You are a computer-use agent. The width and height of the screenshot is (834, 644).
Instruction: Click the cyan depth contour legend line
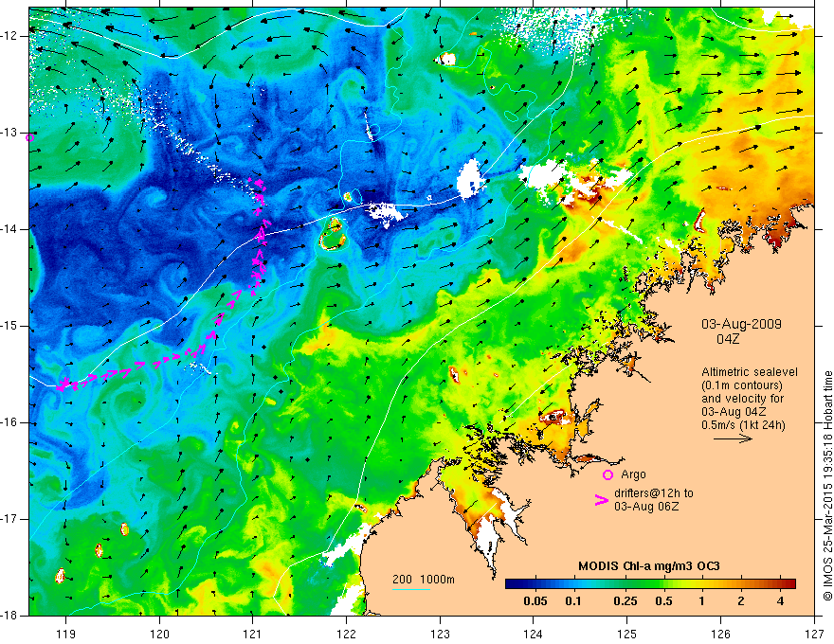411,589
